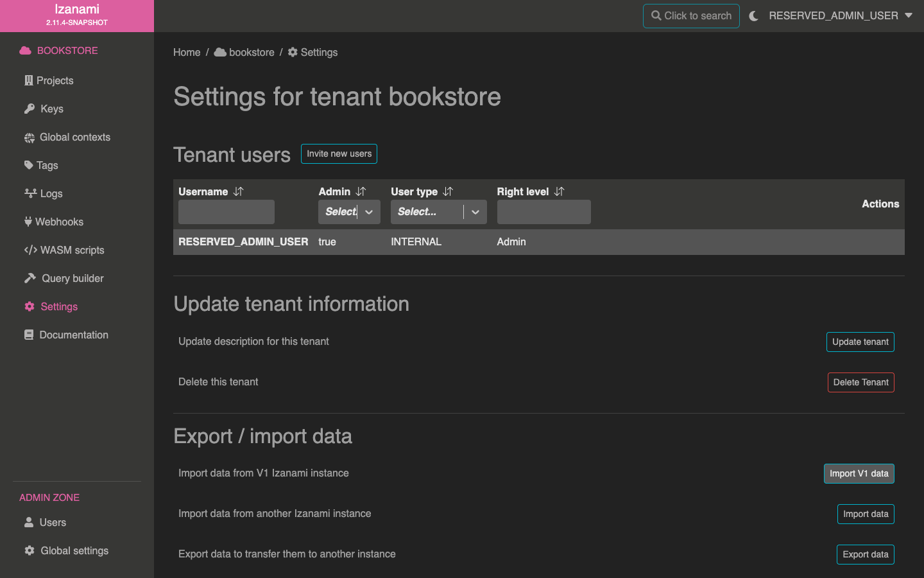The image size is (924, 578).
Task: Open Logs in the sidebar menu
Action: (51, 193)
